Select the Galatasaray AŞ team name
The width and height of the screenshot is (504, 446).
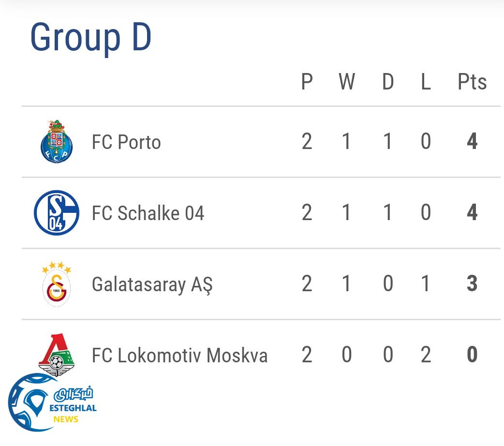tap(152, 284)
